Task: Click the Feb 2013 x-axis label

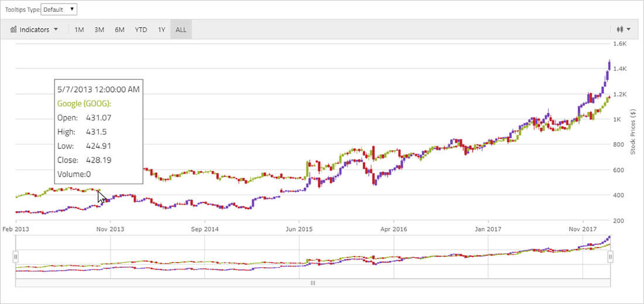Action: tap(16, 229)
